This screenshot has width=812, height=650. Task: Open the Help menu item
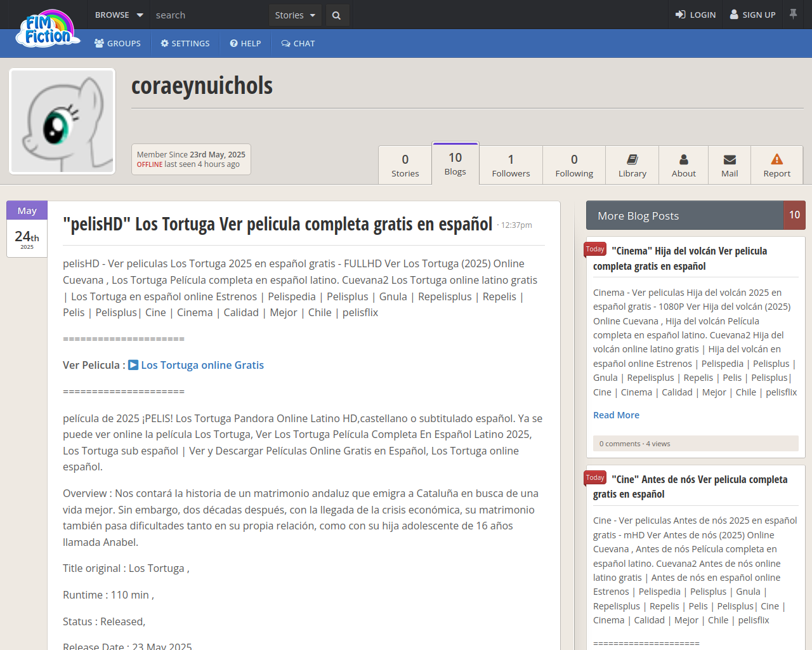click(x=246, y=43)
